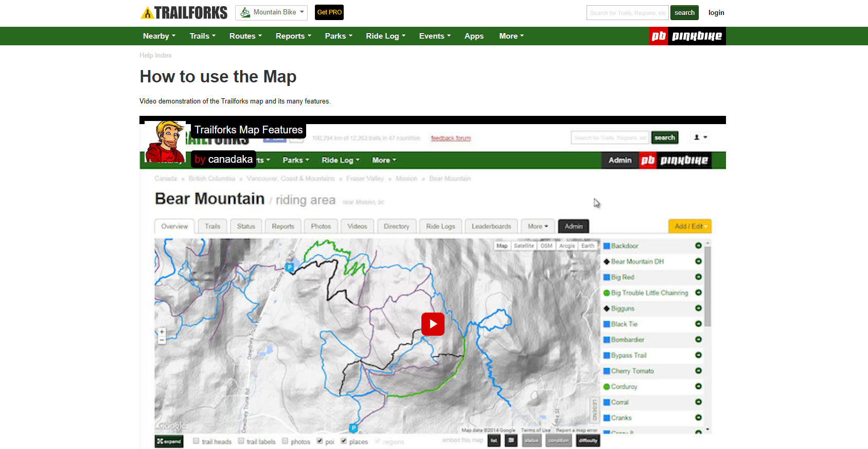The width and height of the screenshot is (868, 449).
Task: Go to the Help Index link
Action: click(155, 56)
